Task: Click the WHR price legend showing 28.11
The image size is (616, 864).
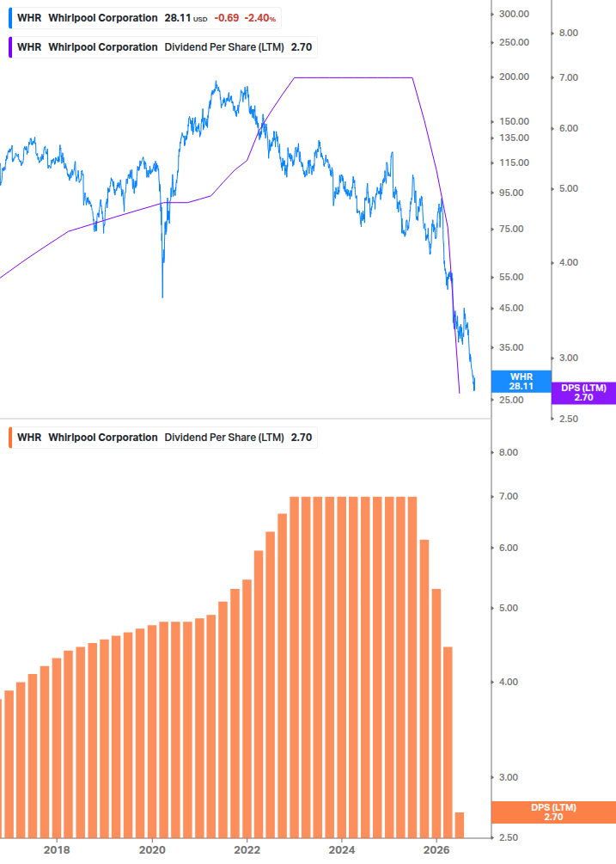Action: [x=145, y=18]
